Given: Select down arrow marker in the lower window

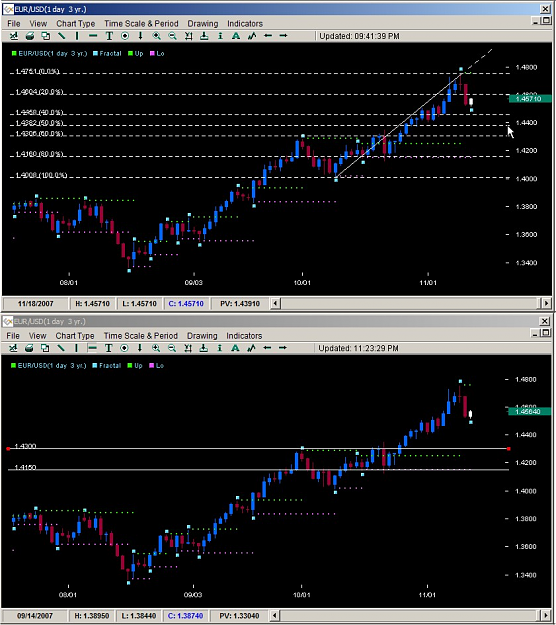Looking at the screenshot, I should [x=139, y=348].
